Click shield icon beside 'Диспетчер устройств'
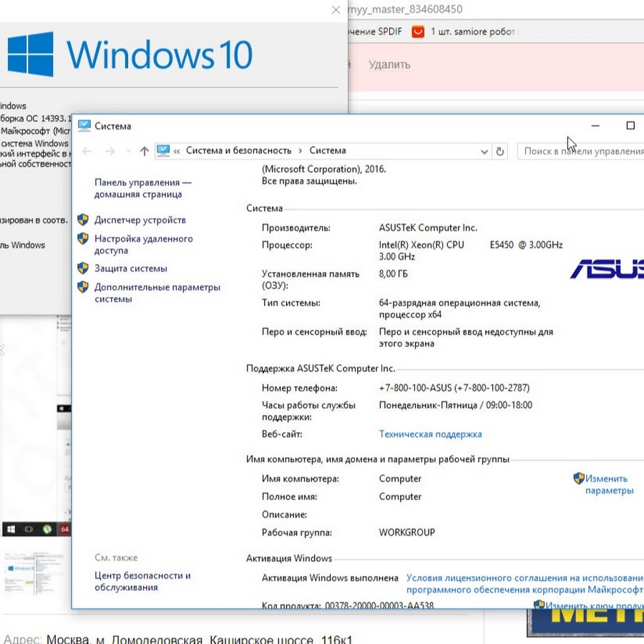Screen dimensions: 644x644 point(83,220)
